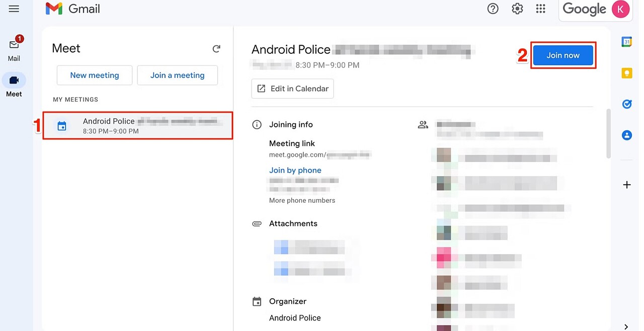Click the MY MEETINGS label
The height and width of the screenshot is (331, 644).
75,100
